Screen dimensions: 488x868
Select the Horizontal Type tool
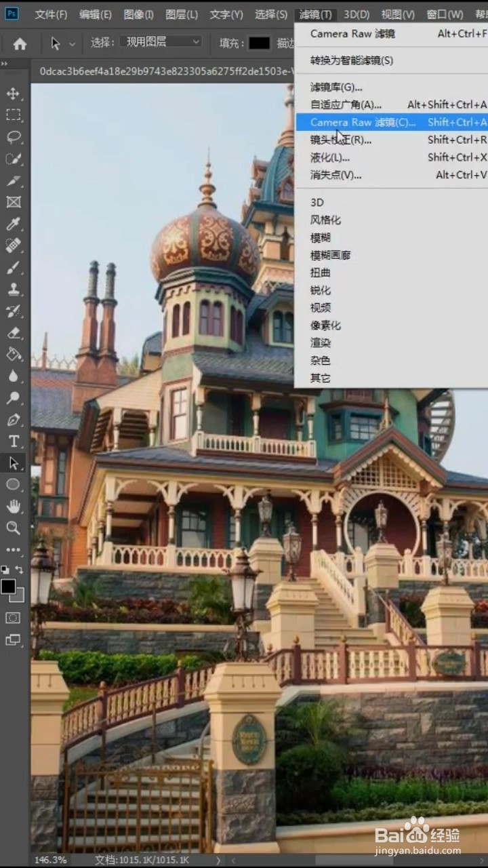(x=14, y=441)
